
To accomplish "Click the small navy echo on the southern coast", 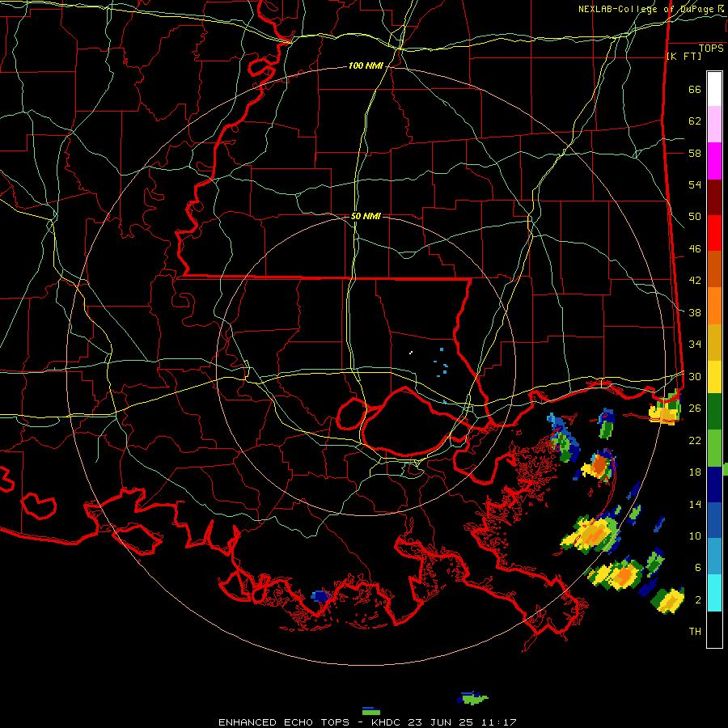I will [321, 595].
